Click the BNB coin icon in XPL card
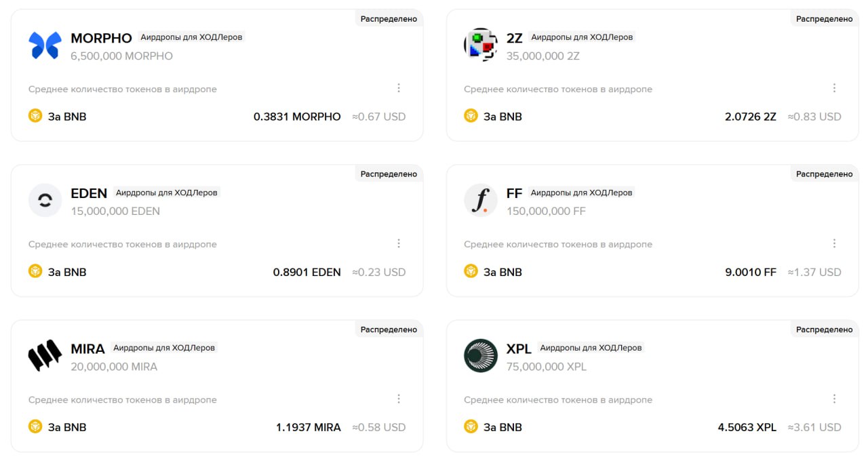This screenshot has height=461, width=868. (x=471, y=426)
